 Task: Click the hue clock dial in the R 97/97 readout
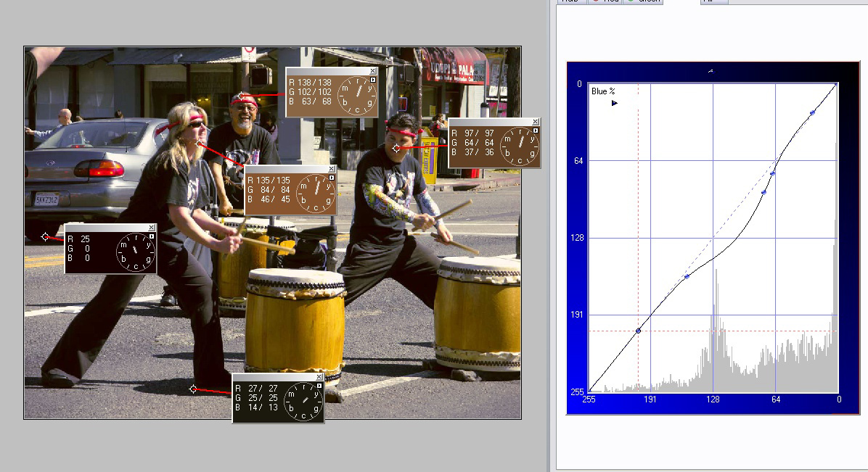coord(519,146)
